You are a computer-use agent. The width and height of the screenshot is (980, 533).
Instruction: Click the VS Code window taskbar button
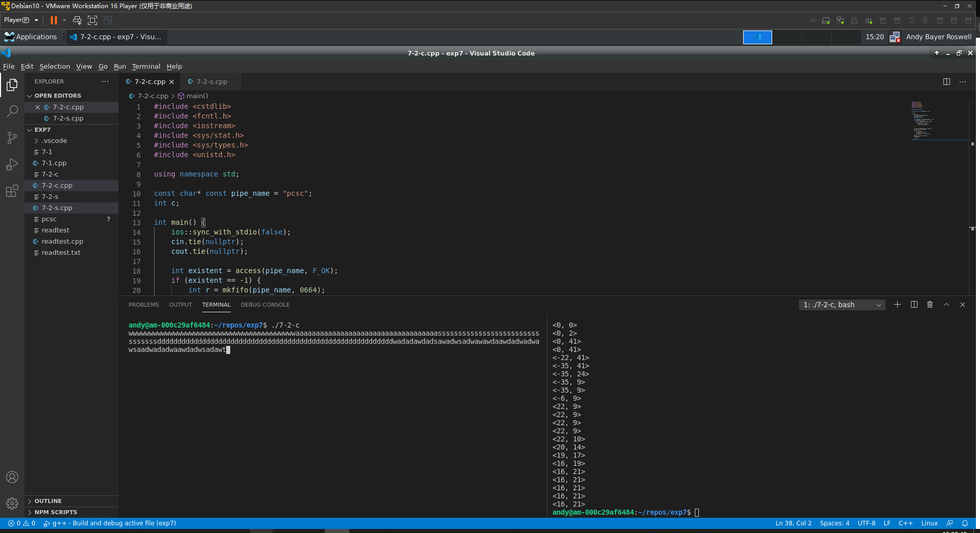coord(117,37)
